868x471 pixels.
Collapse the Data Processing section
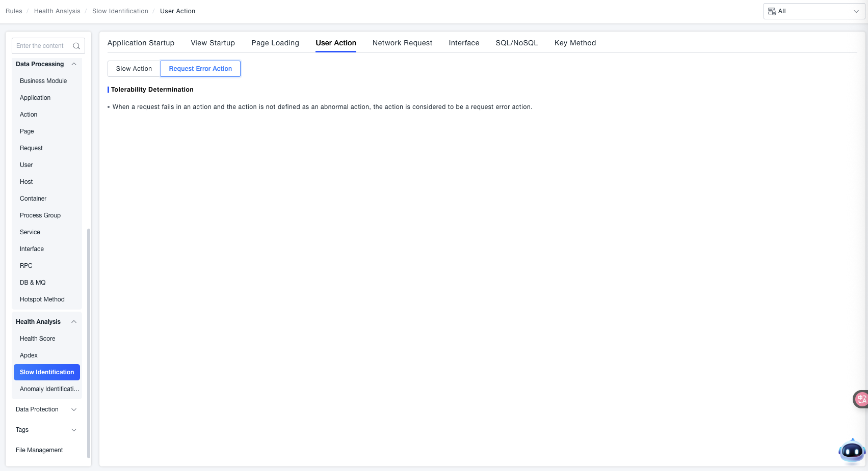point(74,64)
